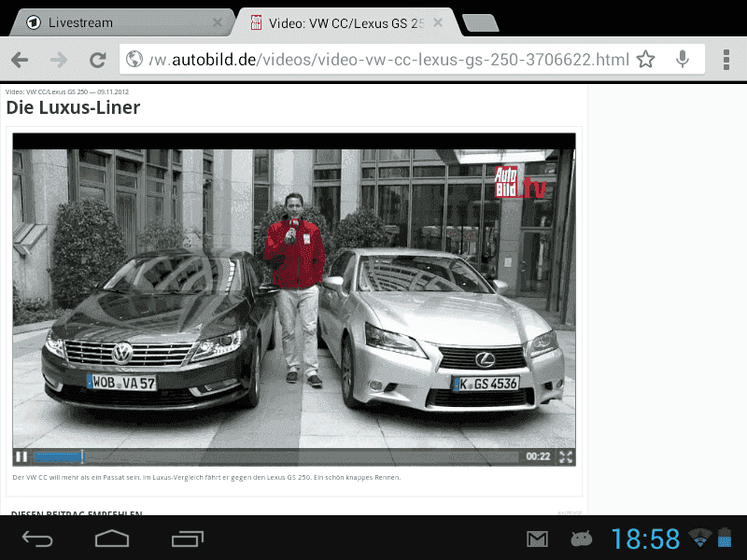
Task: Click the globe site info icon
Action: coord(134,60)
